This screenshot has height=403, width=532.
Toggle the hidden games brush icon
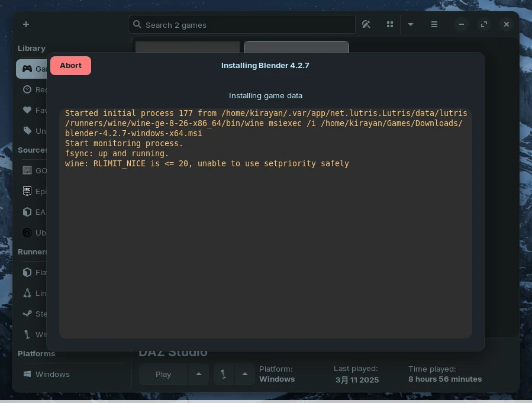point(366,24)
